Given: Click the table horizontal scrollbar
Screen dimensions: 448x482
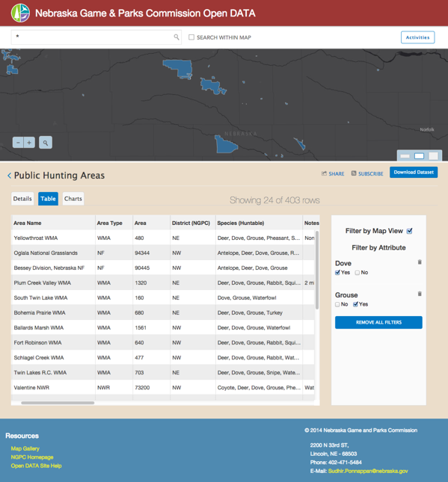Looking at the screenshot, I should (58, 403).
